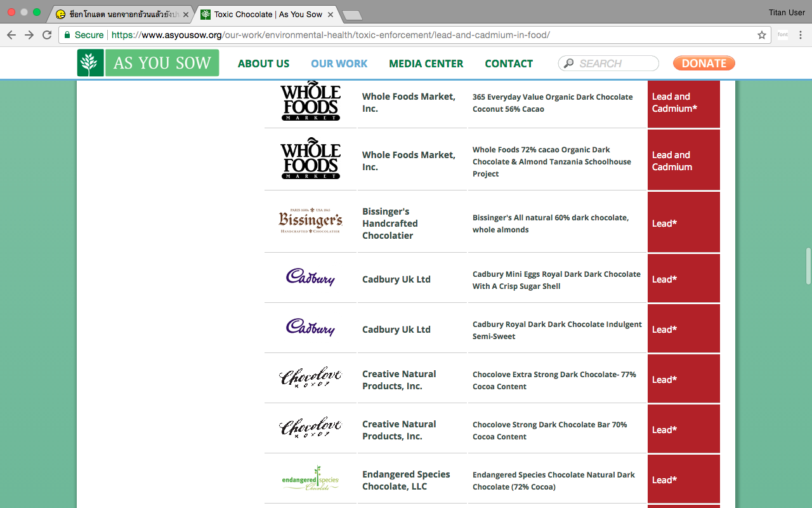Click the browser address bar URL
812x508 pixels.
331,35
